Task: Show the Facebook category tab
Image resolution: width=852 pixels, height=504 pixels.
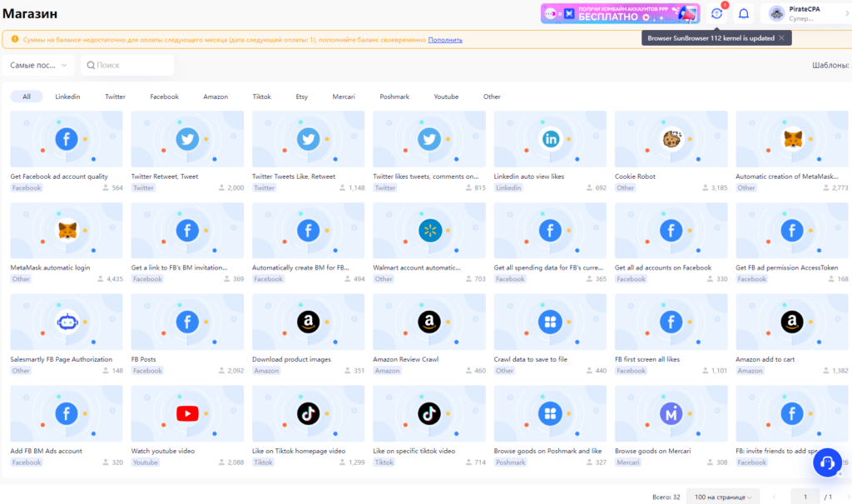Action: (x=164, y=96)
